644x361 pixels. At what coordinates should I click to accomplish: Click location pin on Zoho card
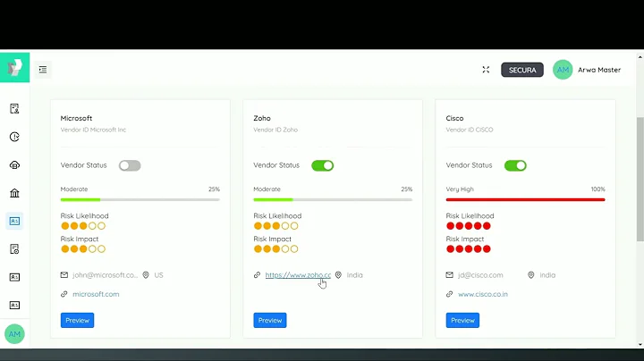(x=338, y=275)
